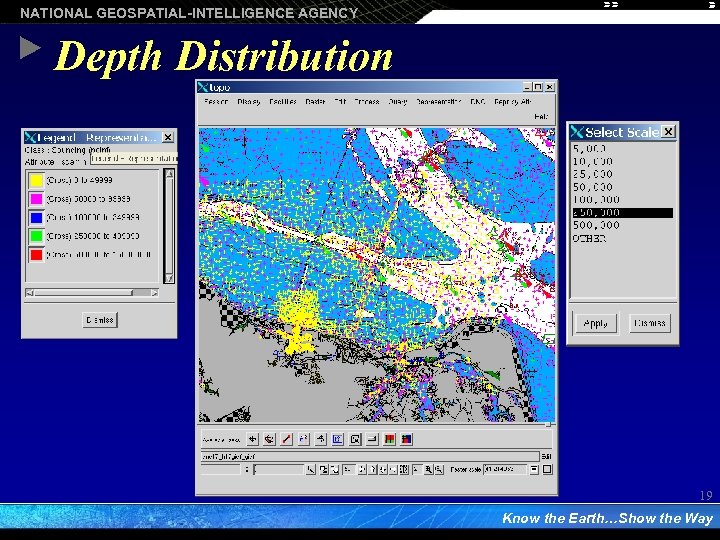
Task: Click the horizontal bar toolbar icon
Action: click(372, 439)
